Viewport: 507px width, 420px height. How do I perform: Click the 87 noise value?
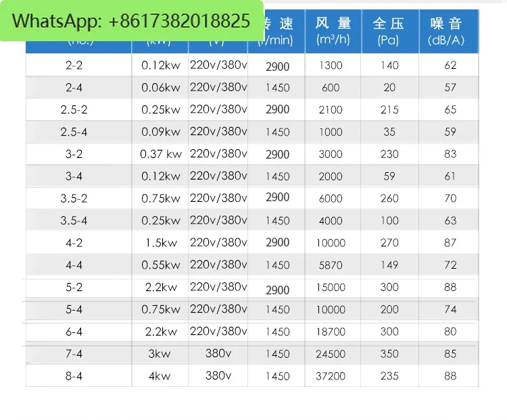(x=450, y=242)
